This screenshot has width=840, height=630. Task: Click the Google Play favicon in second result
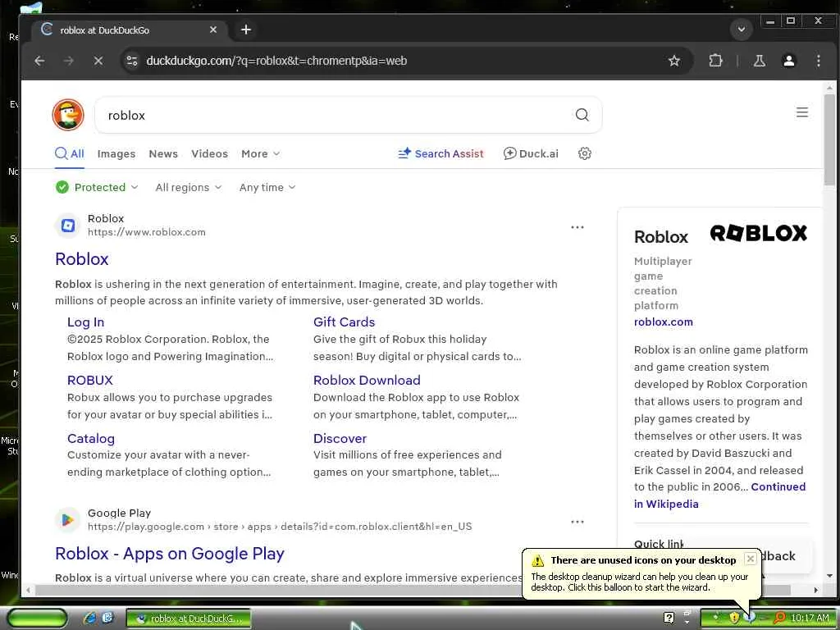[68, 519]
